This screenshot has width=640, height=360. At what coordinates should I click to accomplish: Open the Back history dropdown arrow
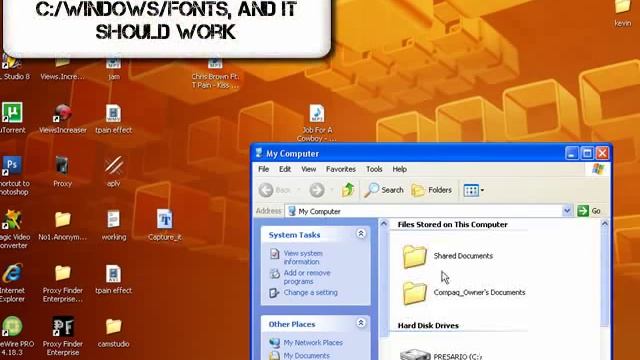click(x=298, y=190)
